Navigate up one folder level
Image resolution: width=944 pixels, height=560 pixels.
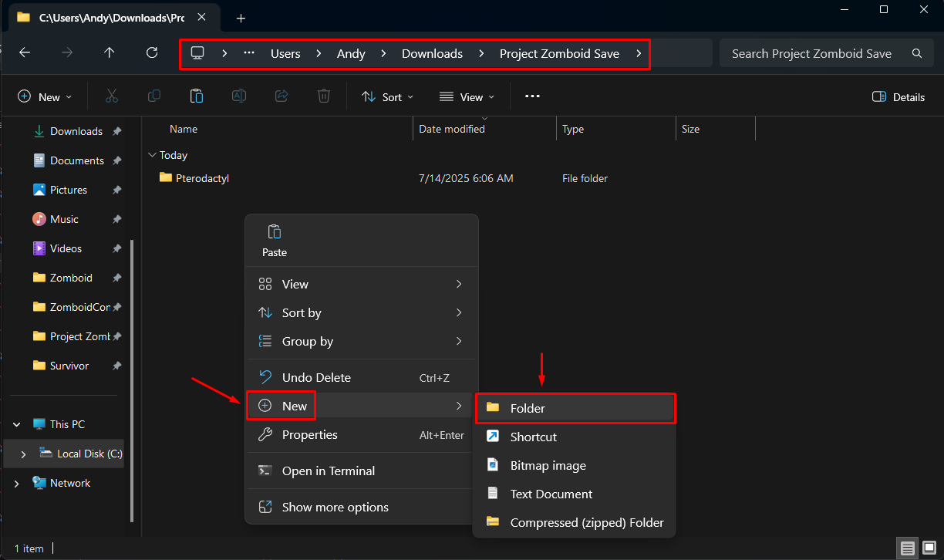point(109,52)
